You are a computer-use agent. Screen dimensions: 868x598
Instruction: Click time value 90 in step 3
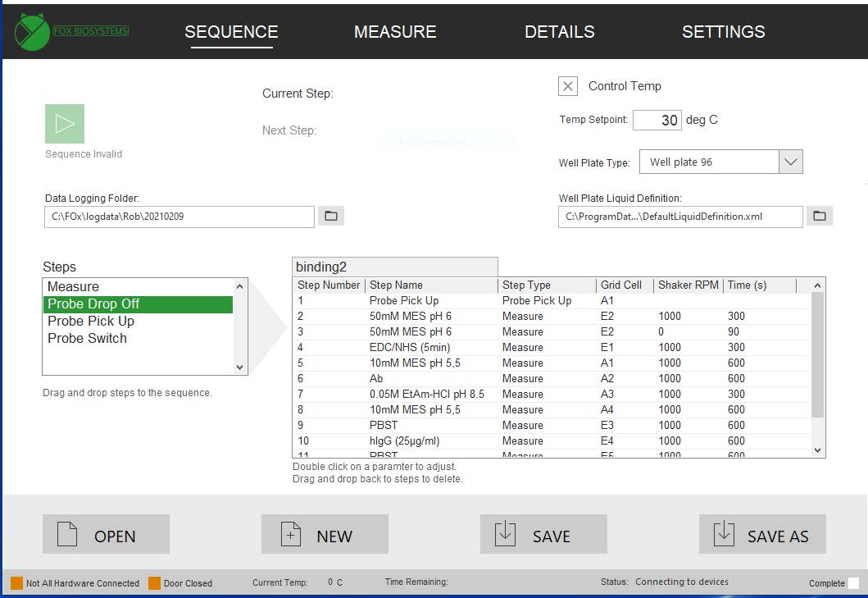[x=734, y=332]
